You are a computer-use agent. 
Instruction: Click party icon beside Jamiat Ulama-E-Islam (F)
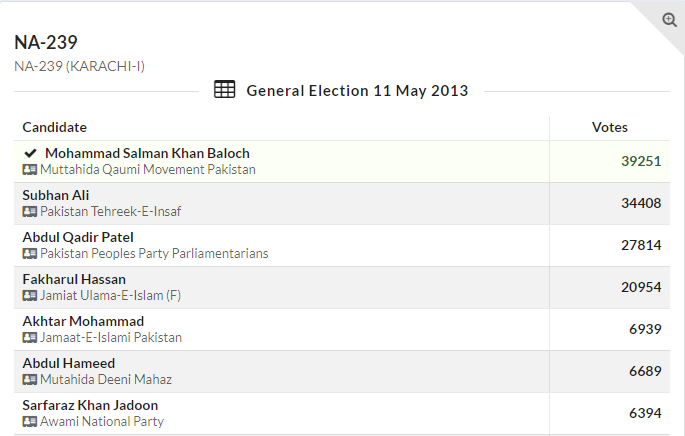(30, 296)
